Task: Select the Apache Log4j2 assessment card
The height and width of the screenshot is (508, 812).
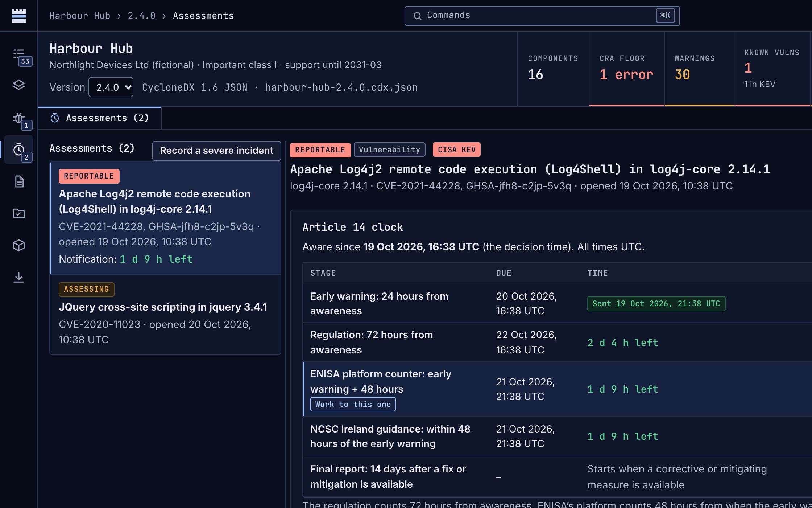Action: click(165, 218)
